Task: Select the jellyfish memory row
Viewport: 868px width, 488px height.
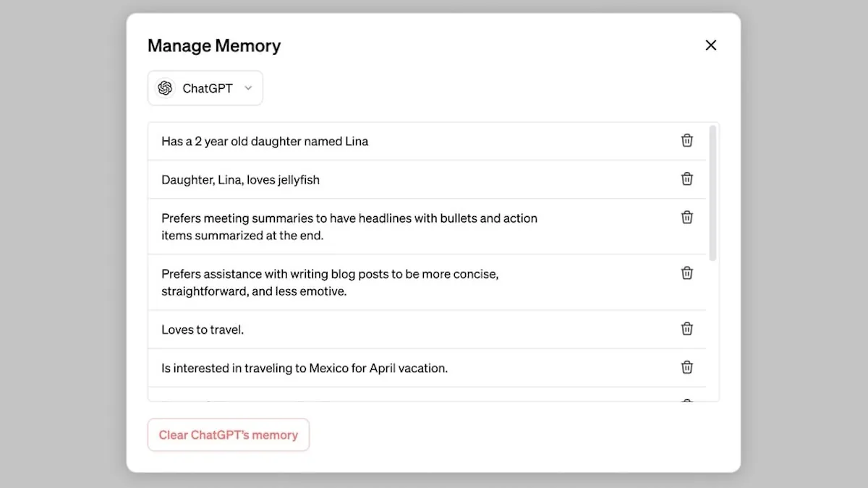Action: [240, 179]
